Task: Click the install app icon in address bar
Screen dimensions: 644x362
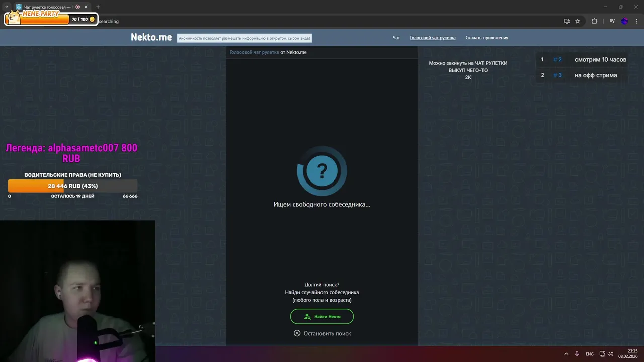Action: click(x=567, y=21)
